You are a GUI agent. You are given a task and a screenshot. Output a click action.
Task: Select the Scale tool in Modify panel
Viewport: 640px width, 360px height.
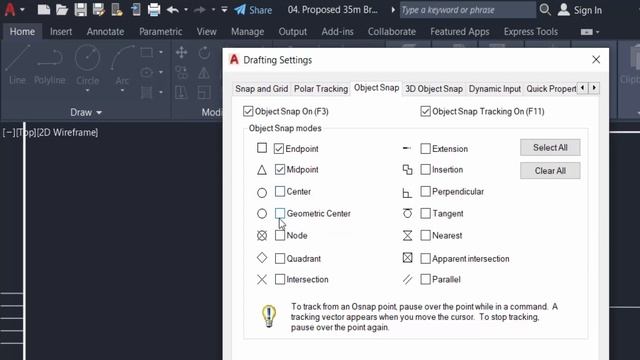[x=204, y=93]
